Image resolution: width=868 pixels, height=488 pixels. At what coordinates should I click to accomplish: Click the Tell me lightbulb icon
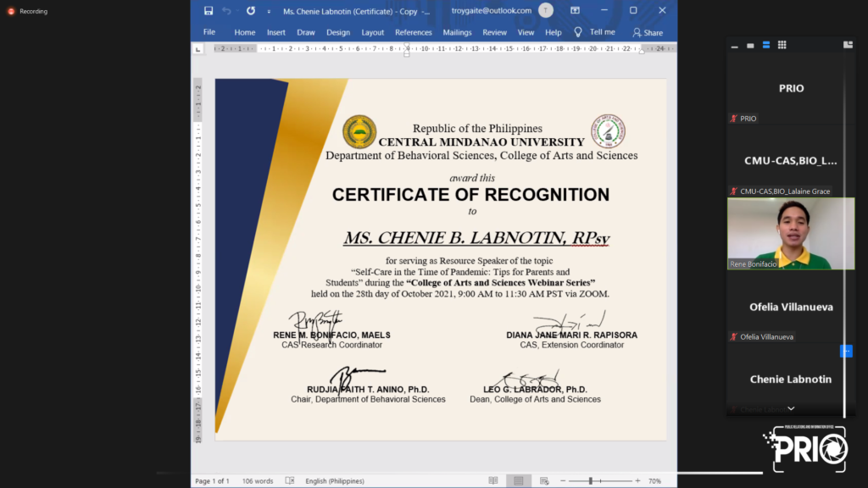(578, 32)
